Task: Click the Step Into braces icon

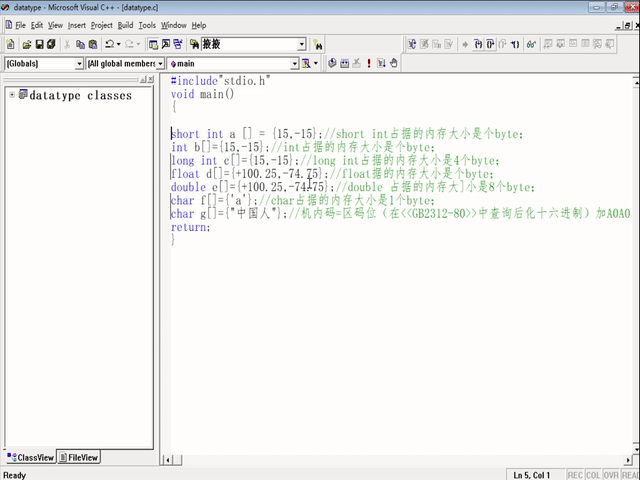Action: [478, 44]
